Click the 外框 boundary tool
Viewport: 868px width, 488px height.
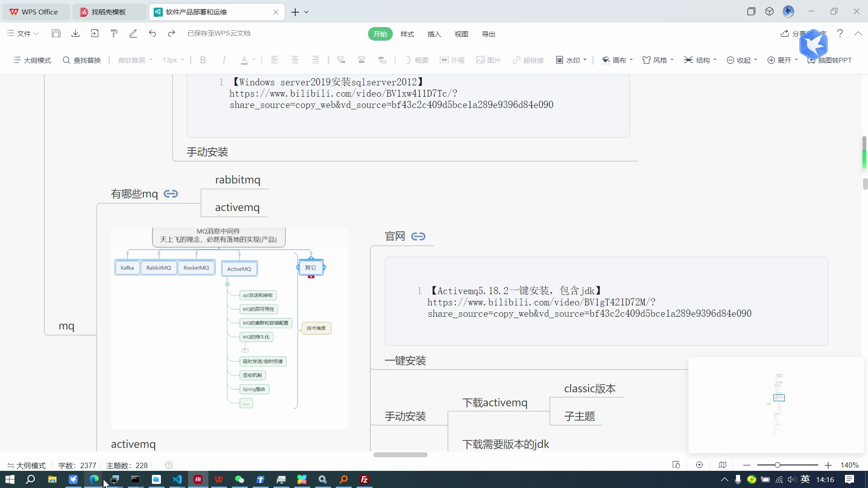[x=452, y=60]
